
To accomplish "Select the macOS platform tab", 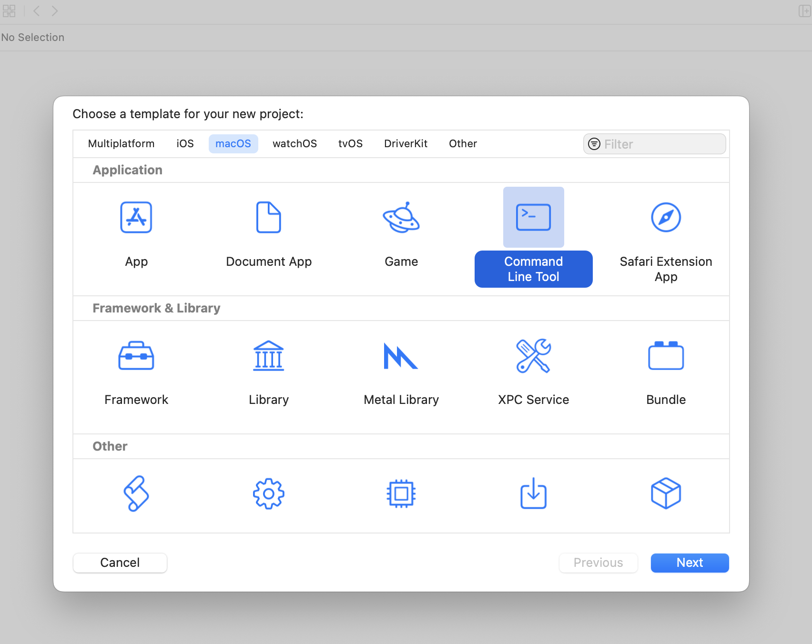I will [x=233, y=143].
